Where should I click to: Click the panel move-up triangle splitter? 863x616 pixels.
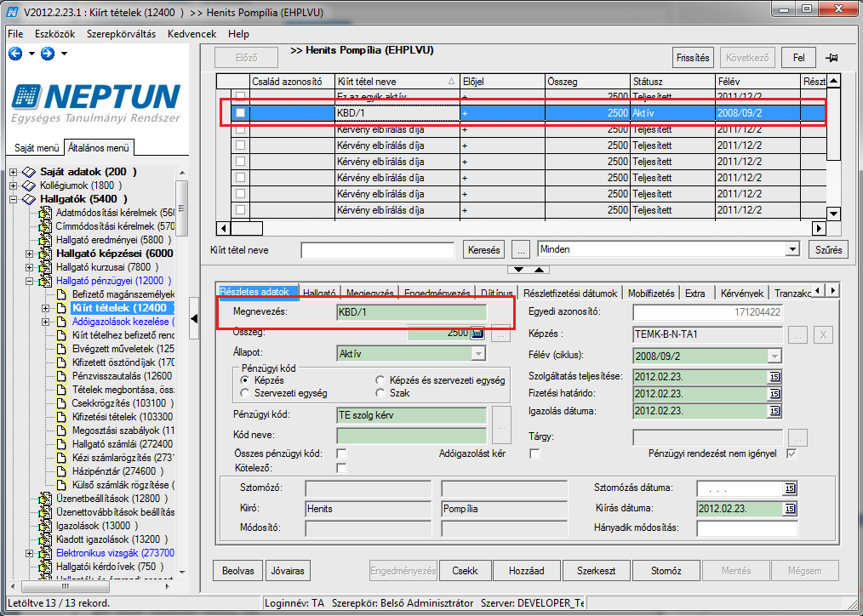click(539, 270)
